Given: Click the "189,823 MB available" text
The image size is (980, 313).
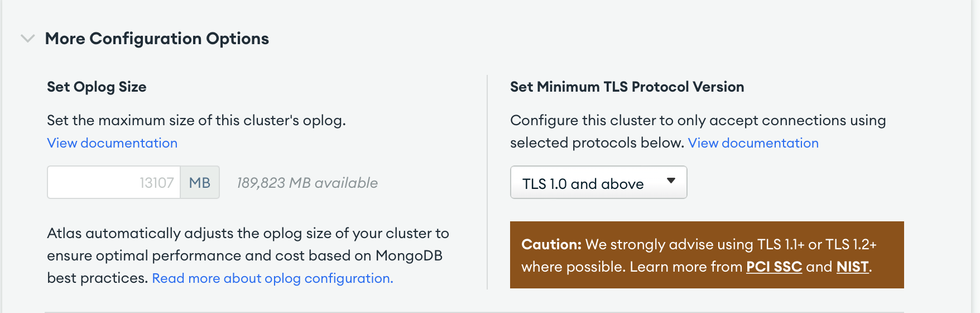Looking at the screenshot, I should point(307,183).
